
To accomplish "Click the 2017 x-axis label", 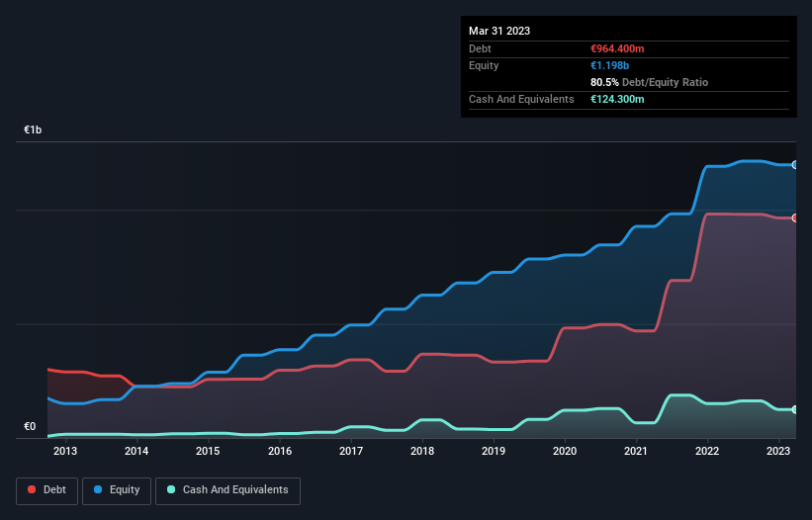I will pyautogui.click(x=351, y=451).
